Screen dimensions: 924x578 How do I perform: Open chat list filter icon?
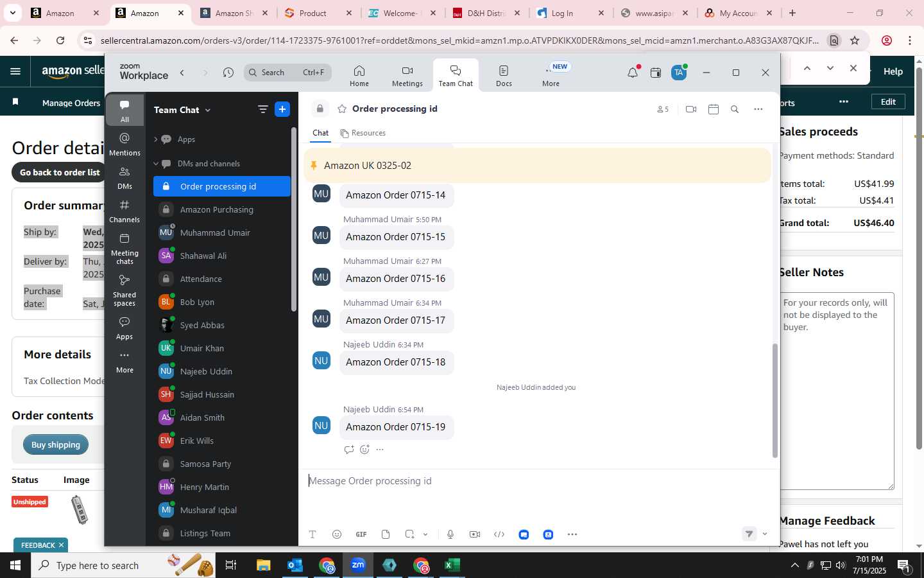tap(262, 109)
